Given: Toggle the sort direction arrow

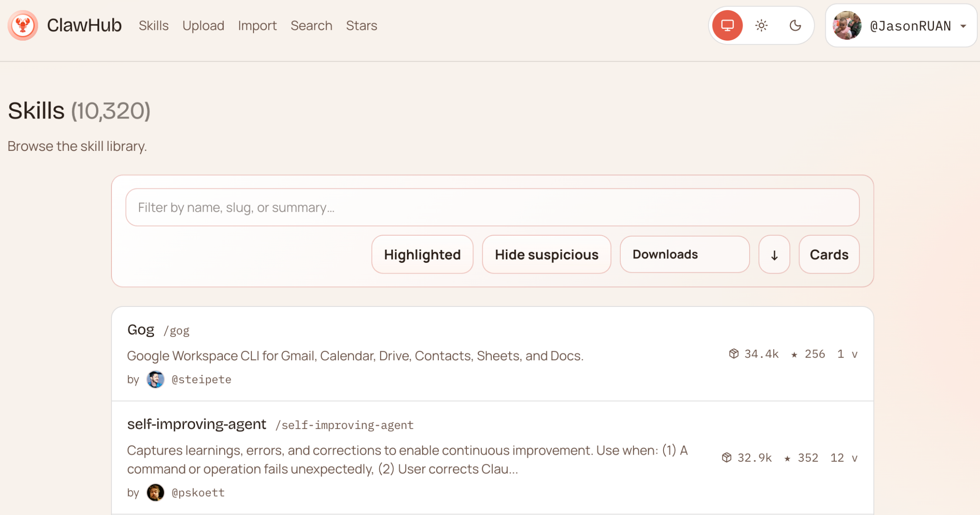Looking at the screenshot, I should (774, 254).
